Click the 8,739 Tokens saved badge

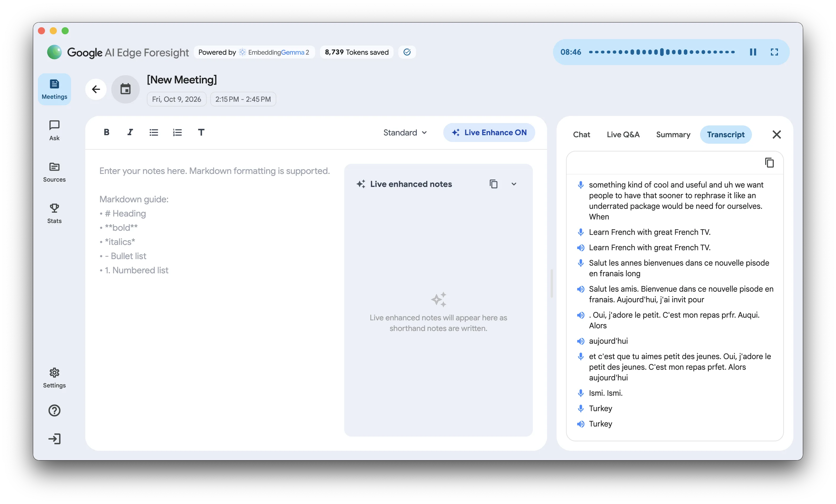(357, 52)
